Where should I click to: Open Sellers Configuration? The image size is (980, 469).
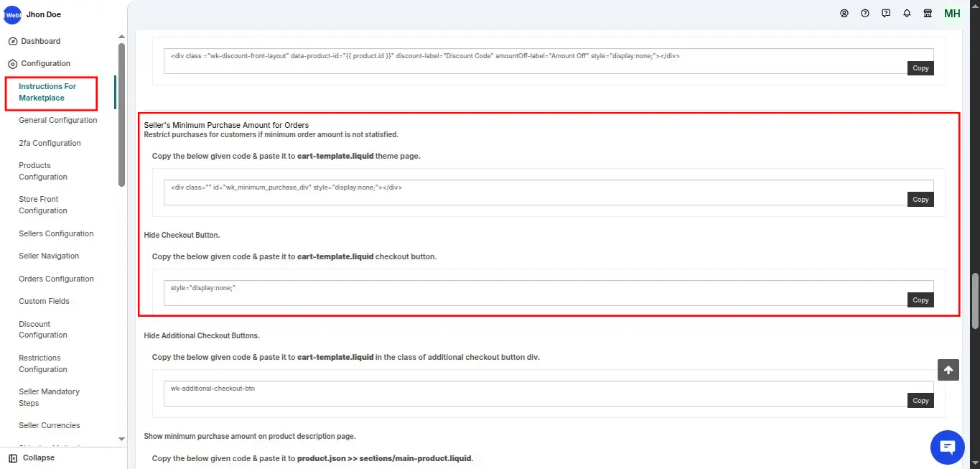pos(56,233)
